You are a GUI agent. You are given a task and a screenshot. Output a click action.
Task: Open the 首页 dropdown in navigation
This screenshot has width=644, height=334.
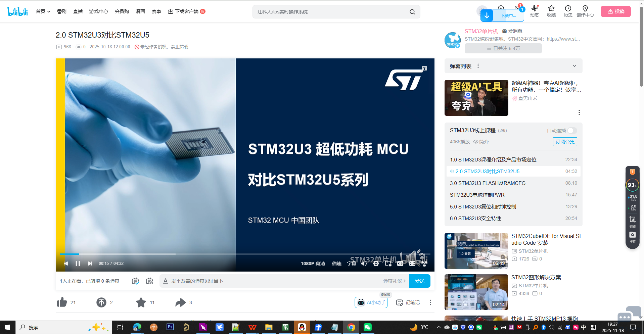(x=43, y=11)
